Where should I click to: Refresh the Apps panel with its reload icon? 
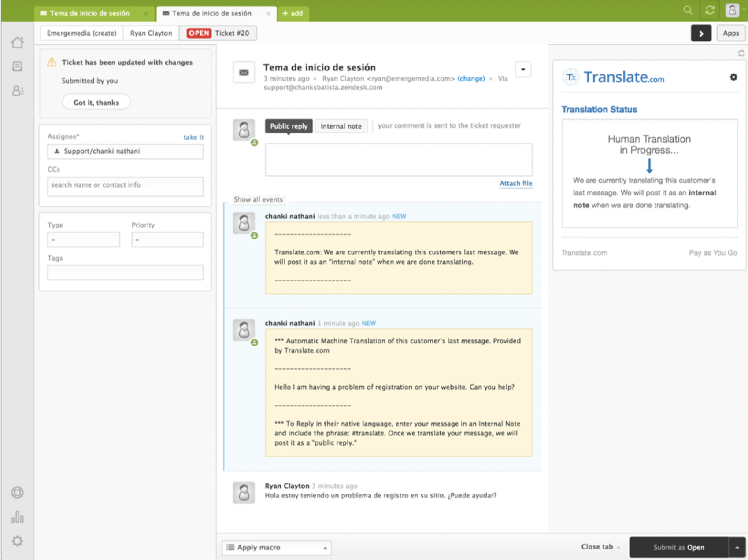coord(741,52)
